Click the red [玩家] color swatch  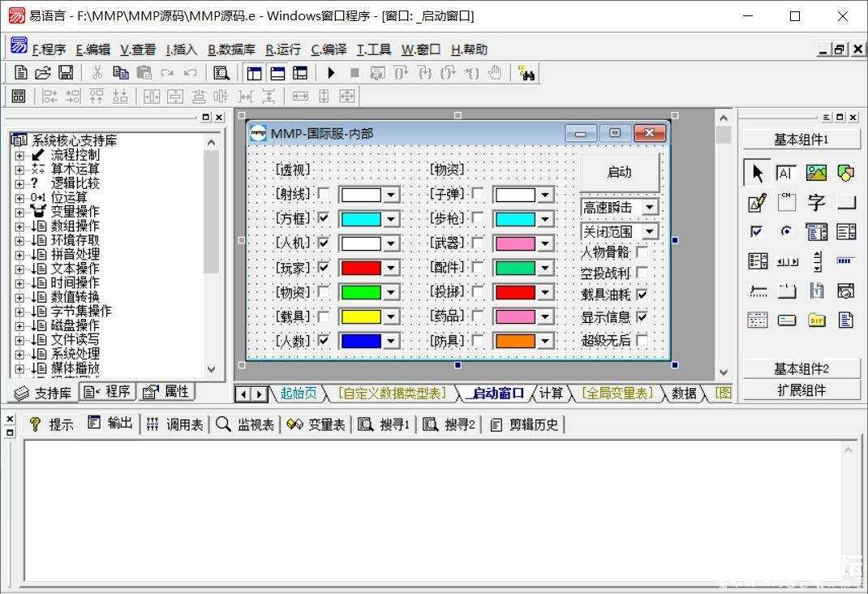pos(361,269)
